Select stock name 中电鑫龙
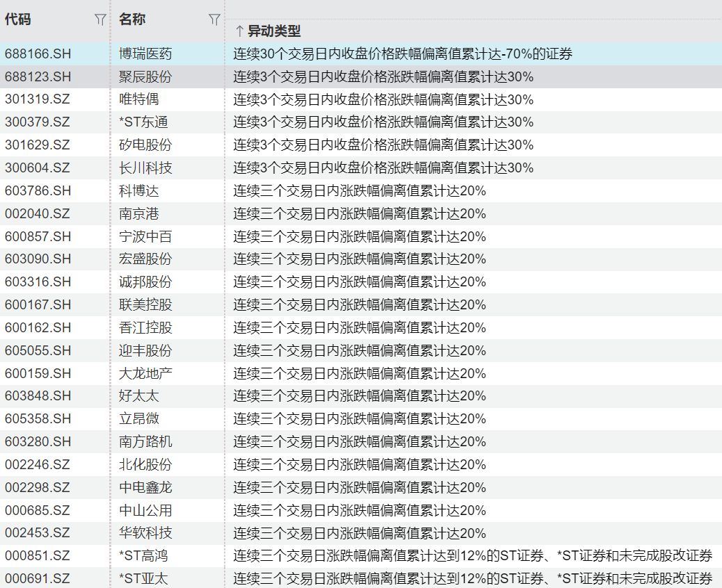Screen dimensions: 722x588 coord(145,488)
